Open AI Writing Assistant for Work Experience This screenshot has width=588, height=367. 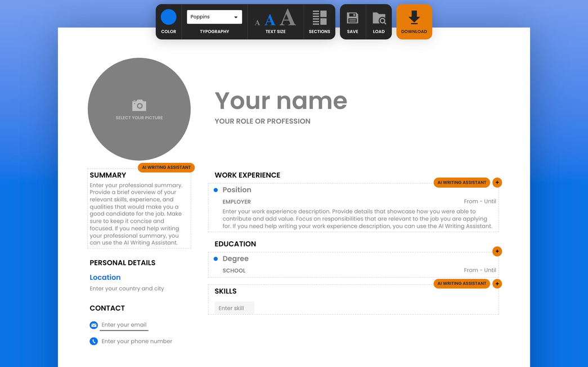point(461,183)
